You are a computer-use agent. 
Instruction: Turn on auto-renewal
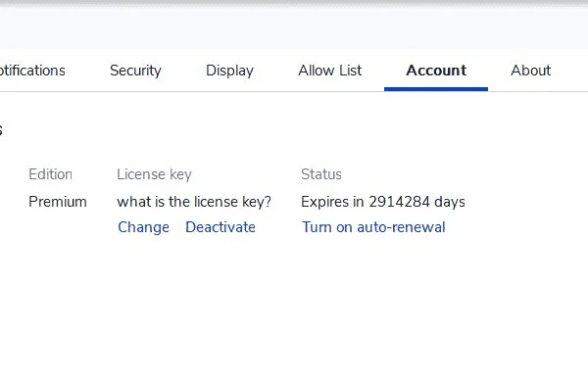click(x=373, y=227)
